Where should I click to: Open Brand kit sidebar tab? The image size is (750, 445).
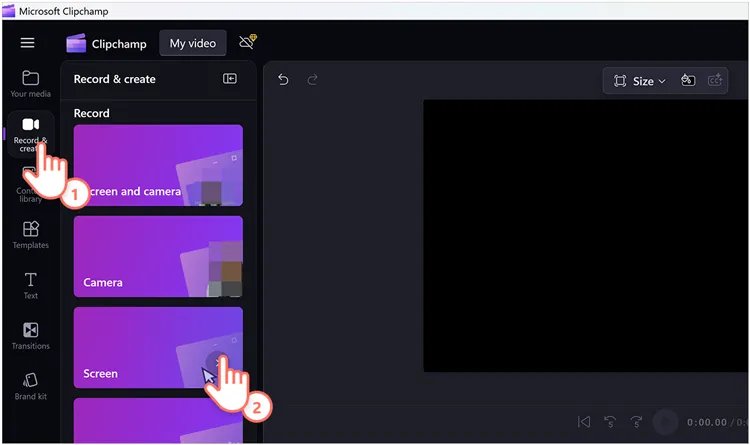pyautogui.click(x=31, y=387)
